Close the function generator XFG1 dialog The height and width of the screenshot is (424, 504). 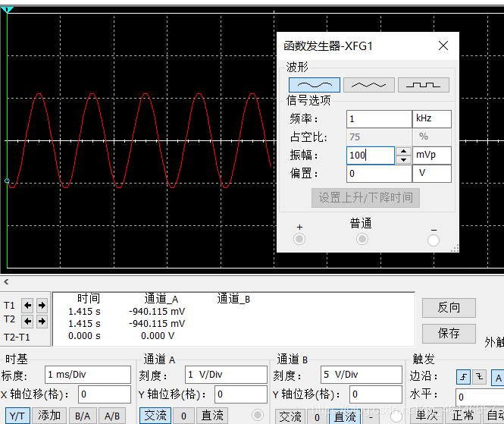pyautogui.click(x=443, y=46)
